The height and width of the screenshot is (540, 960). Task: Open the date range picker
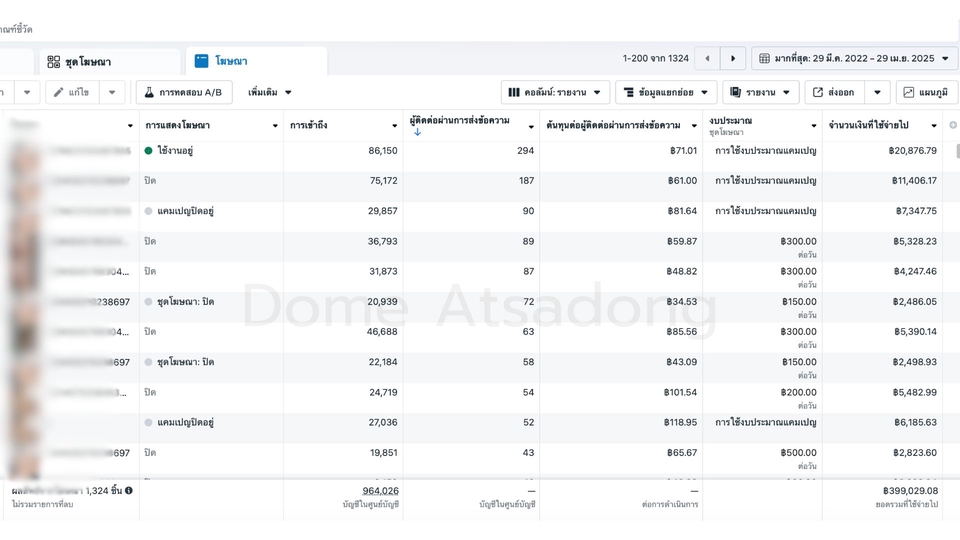(854, 59)
